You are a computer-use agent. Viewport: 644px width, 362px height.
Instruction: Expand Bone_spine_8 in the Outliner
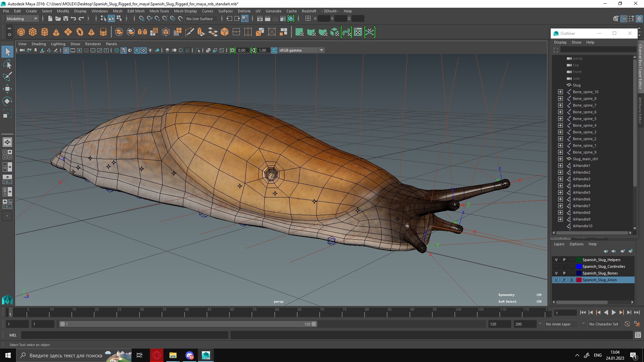tap(560, 99)
